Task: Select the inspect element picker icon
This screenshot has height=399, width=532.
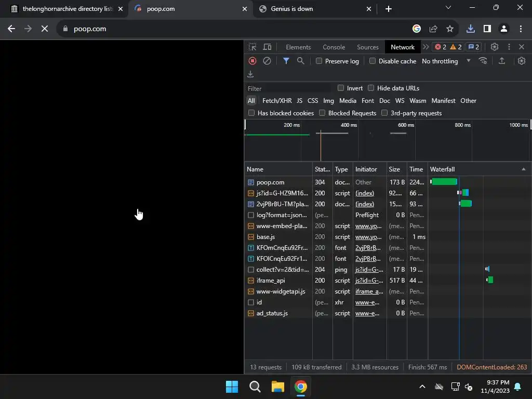Action: 252,47
